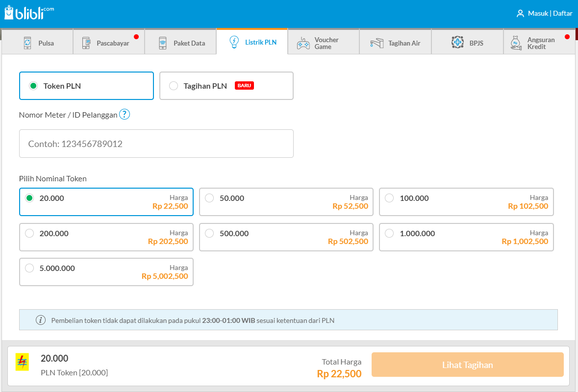Viewport: 578px width, 392px height.
Task: Click the Pascabayar phone icon
Action: [x=86, y=43]
